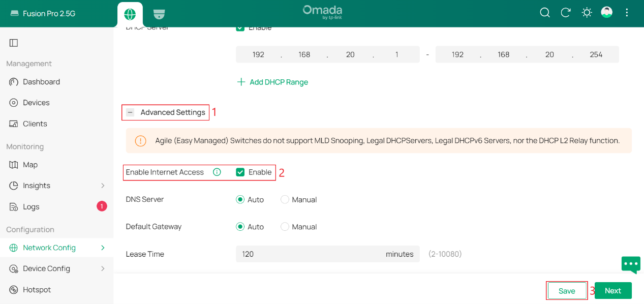
Task: Click the Map icon in sidebar
Action: point(14,165)
